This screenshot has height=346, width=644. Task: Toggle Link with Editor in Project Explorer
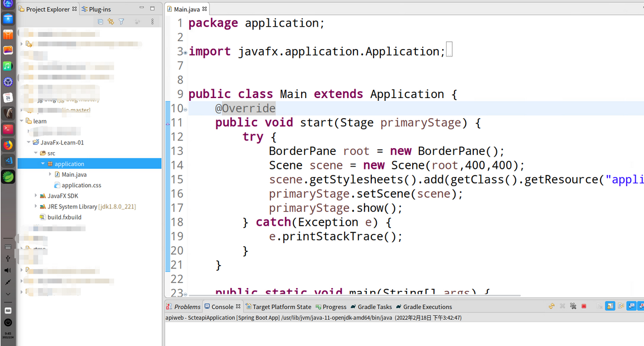point(111,22)
